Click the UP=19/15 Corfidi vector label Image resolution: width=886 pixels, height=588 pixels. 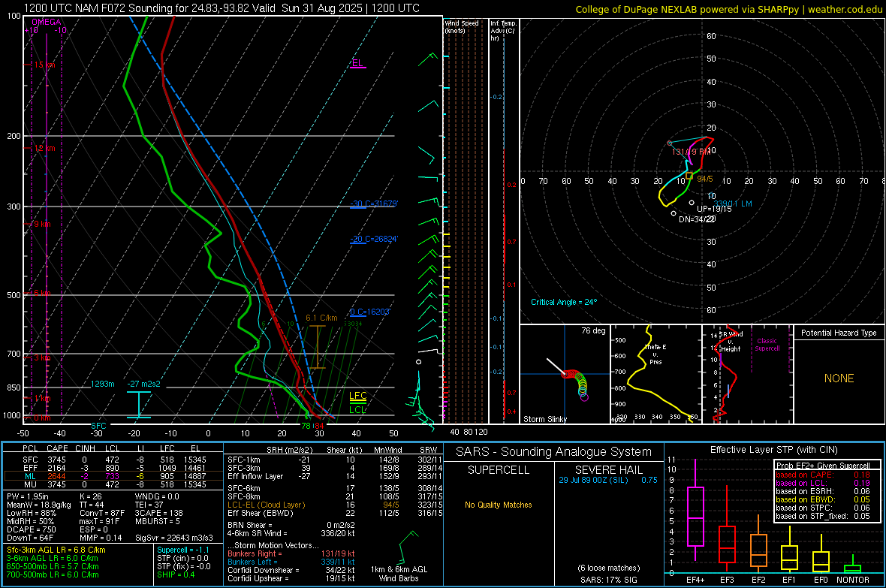(714, 209)
